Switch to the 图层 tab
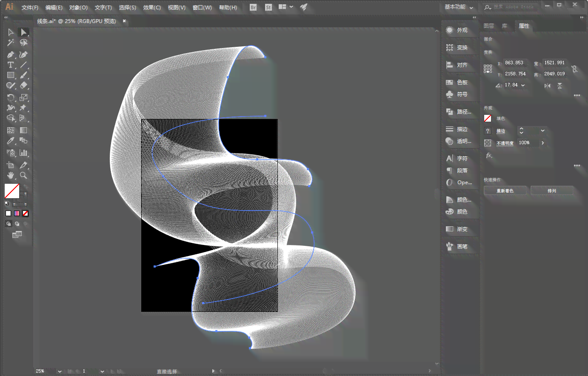 point(488,26)
